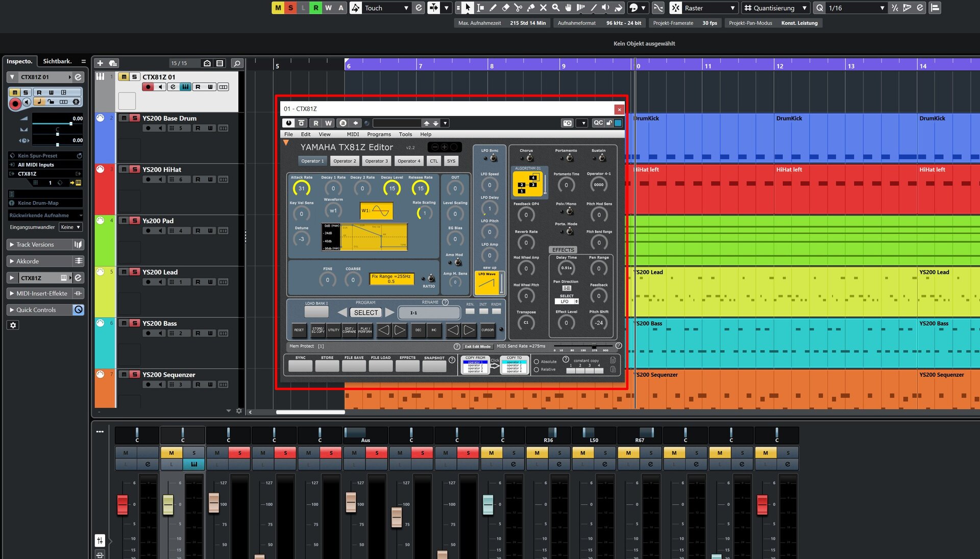
Task: Click the program SELECT button
Action: click(x=366, y=312)
